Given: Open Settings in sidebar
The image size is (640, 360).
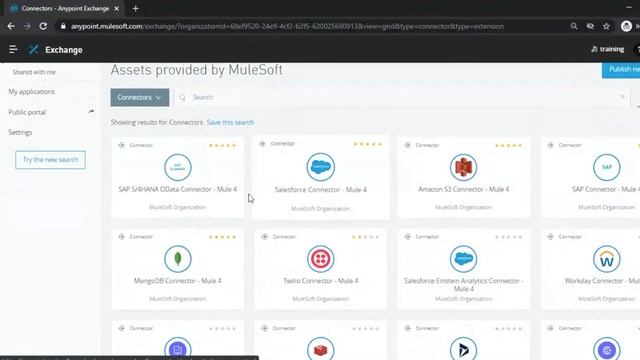Looking at the screenshot, I should point(20,132).
